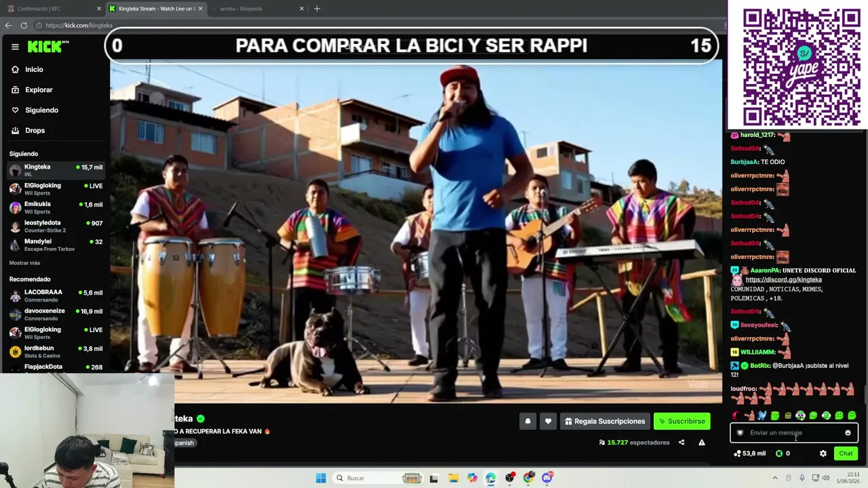Viewport: 868px width, 488px height.
Task: Go to Inicio in the sidebar
Action: pyautogui.click(x=33, y=69)
